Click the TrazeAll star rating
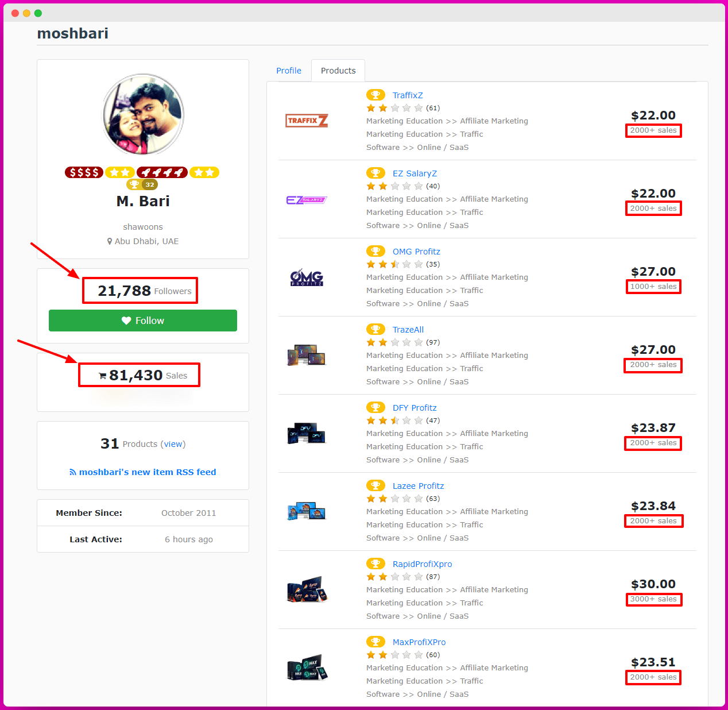728x710 pixels. 394,342
